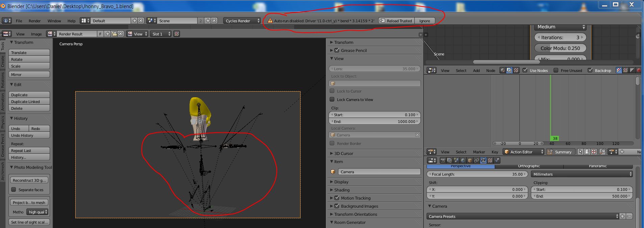This screenshot has width=644, height=228.
Task: Add a new screen layout next to Default
Action: [135, 21]
